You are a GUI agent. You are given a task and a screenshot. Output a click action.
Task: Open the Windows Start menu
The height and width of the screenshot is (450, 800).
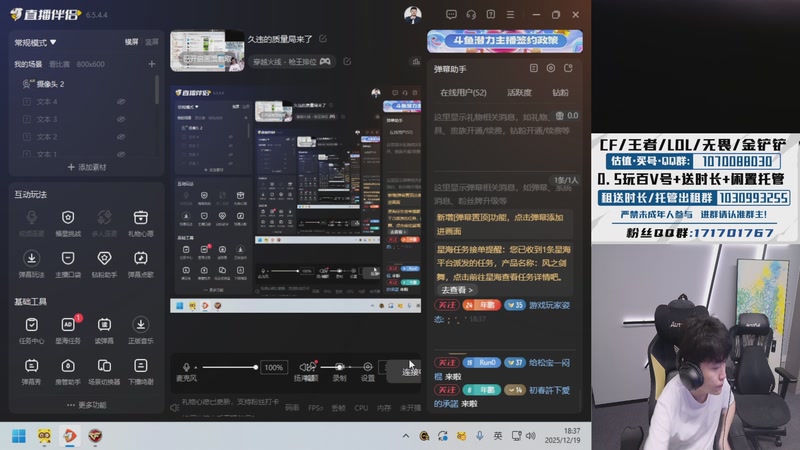[x=19, y=436]
